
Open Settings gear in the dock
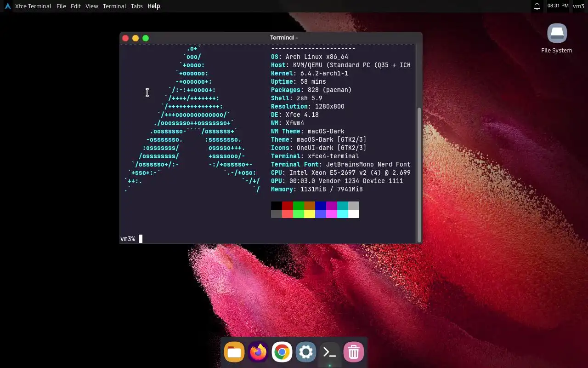306,352
